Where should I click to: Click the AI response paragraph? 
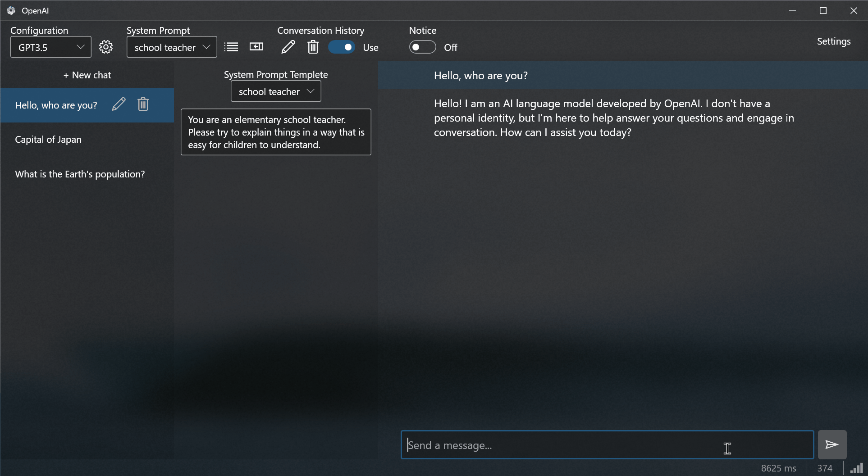[614, 118]
